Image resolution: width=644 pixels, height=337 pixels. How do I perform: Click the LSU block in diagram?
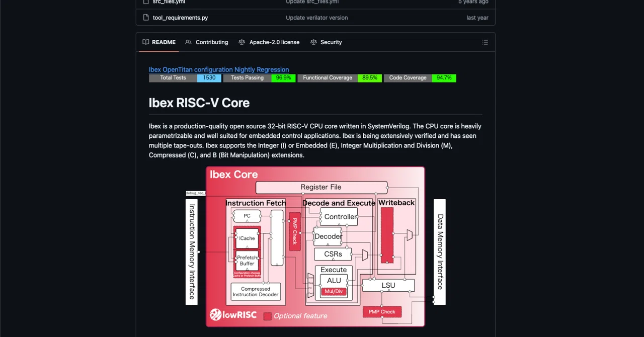click(x=388, y=285)
